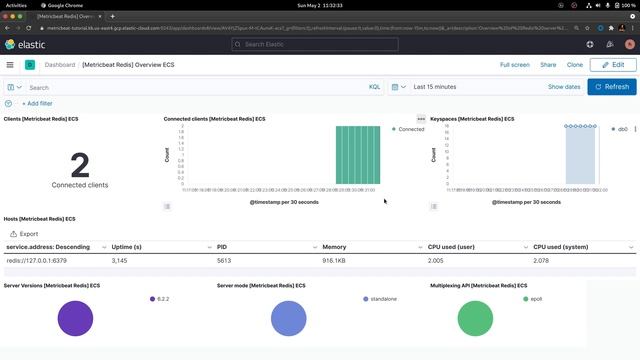Open the Activities overview

(x=16, y=5)
